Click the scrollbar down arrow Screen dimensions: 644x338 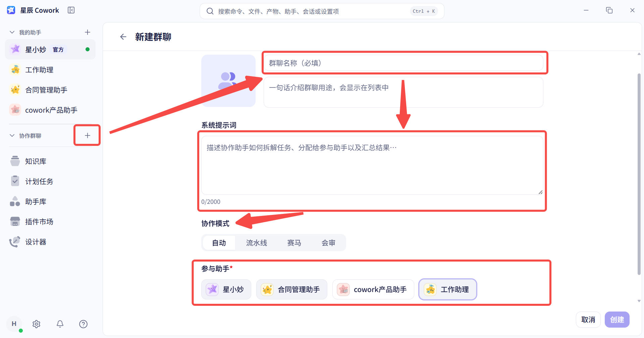639,301
